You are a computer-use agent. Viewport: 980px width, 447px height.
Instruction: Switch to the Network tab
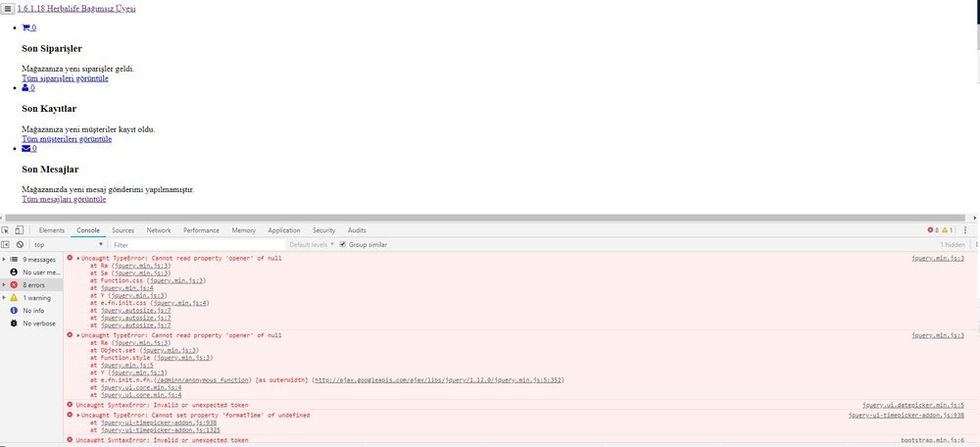point(159,230)
